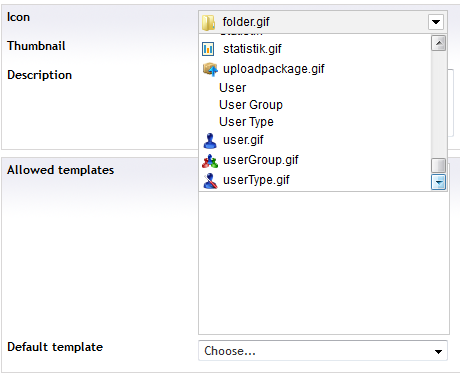Click the 'folder.gif' selected value text
This screenshot has width=460, height=375.
click(246, 22)
